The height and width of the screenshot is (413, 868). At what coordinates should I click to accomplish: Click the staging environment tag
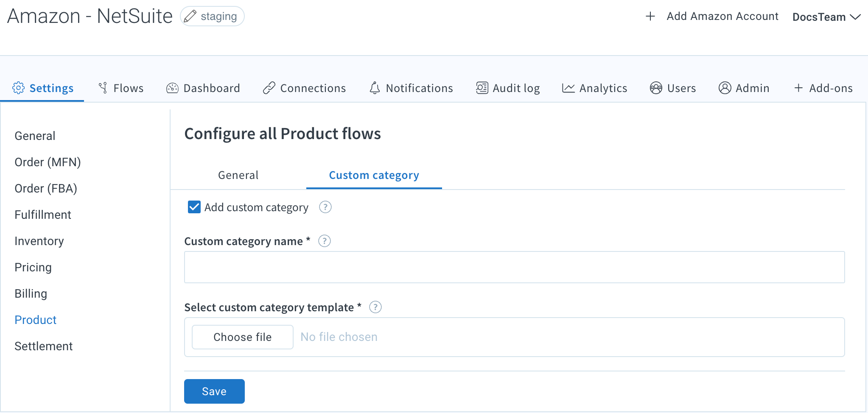click(x=212, y=16)
